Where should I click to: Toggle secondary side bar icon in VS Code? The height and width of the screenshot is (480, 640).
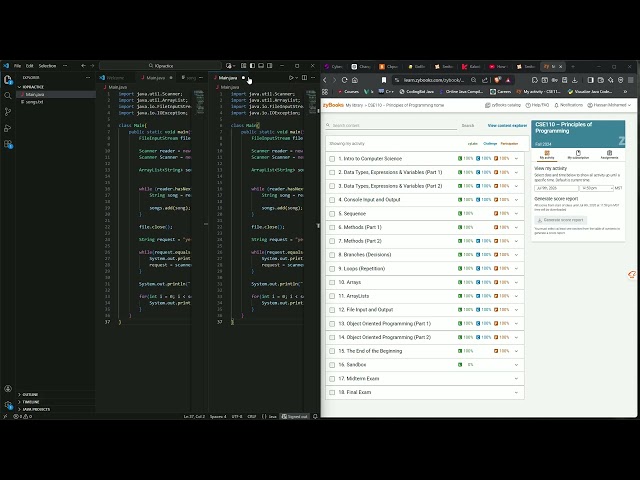coord(269,66)
